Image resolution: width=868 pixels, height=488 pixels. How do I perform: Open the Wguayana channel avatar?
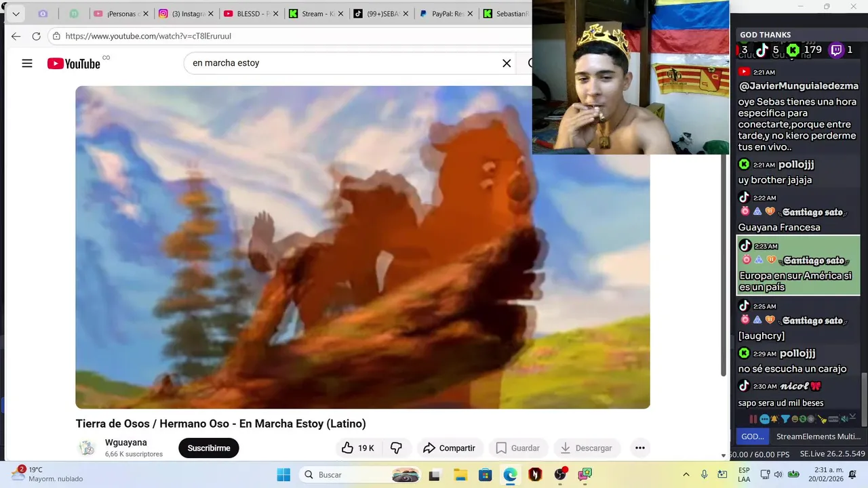(87, 448)
